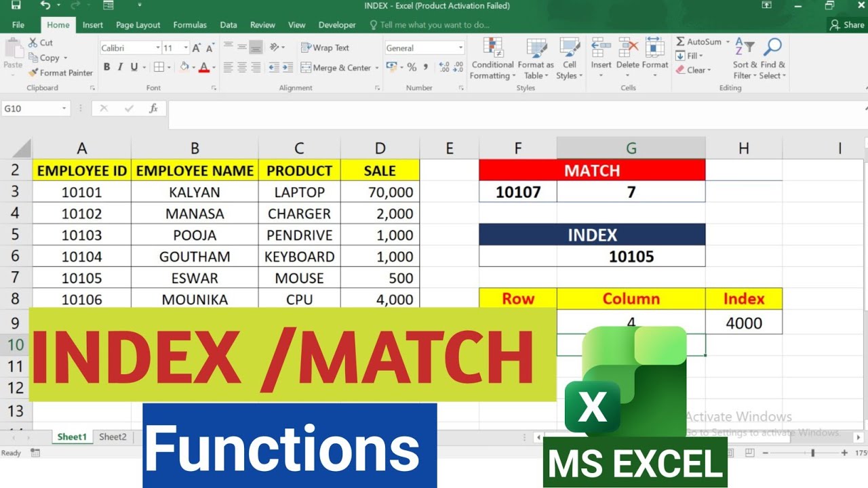Open Conditional Formatting

492,58
